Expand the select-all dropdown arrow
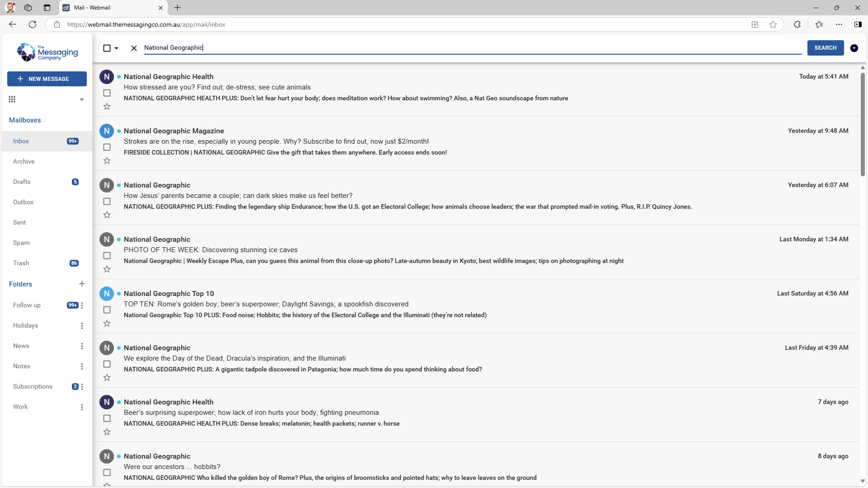 click(116, 48)
